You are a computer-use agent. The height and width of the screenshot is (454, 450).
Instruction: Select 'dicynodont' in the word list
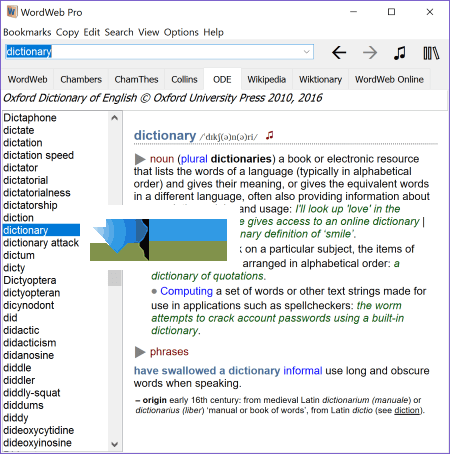29,305
